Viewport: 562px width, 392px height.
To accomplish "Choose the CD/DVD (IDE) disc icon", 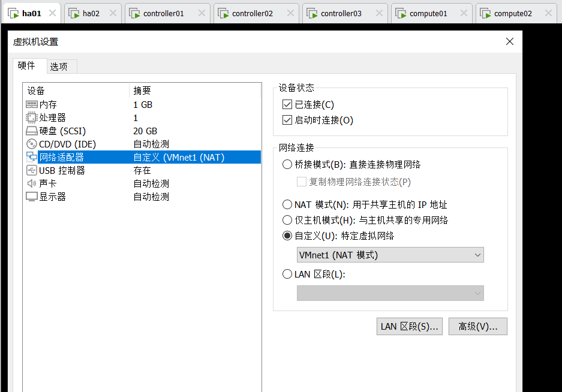I will pyautogui.click(x=32, y=144).
